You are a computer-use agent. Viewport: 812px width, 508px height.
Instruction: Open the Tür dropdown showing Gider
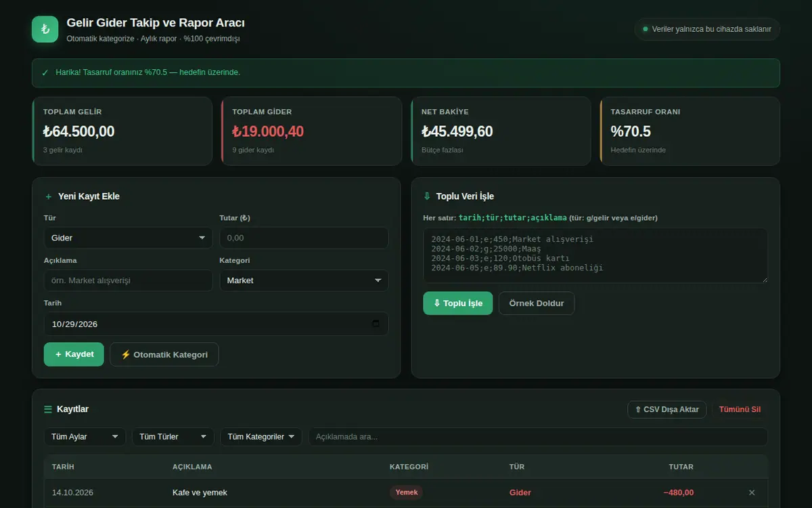(x=129, y=238)
